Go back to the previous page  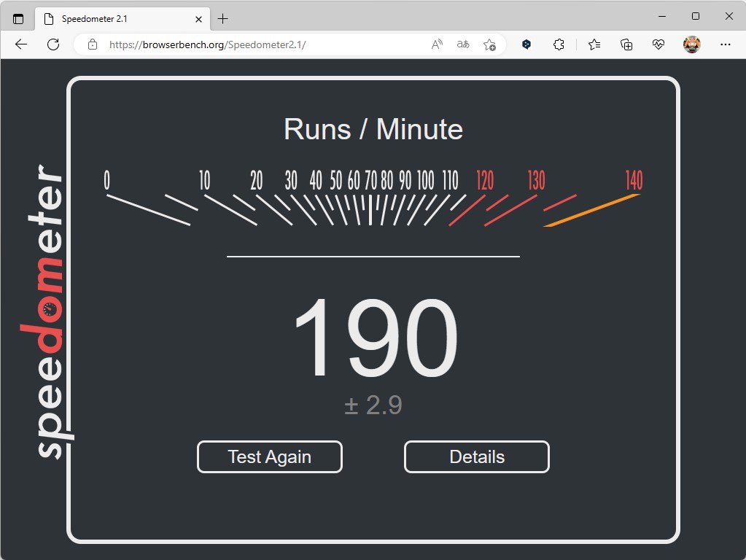(x=21, y=44)
